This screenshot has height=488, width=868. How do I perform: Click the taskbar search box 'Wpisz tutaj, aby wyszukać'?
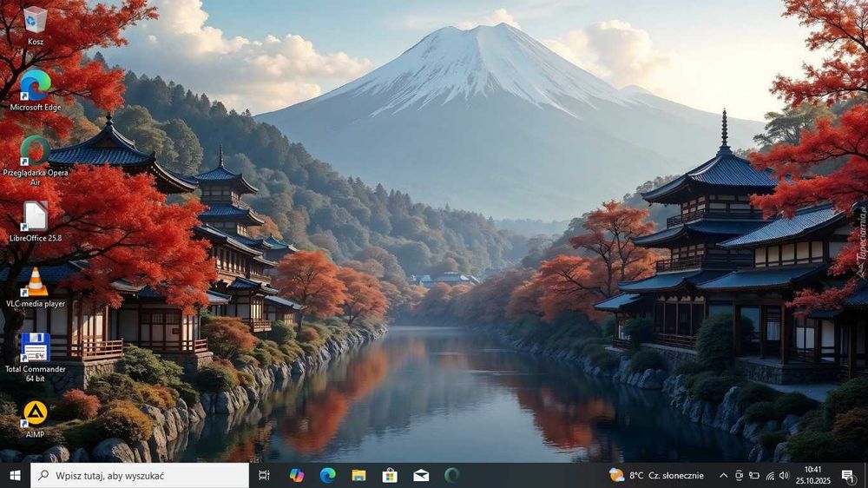pos(140,475)
